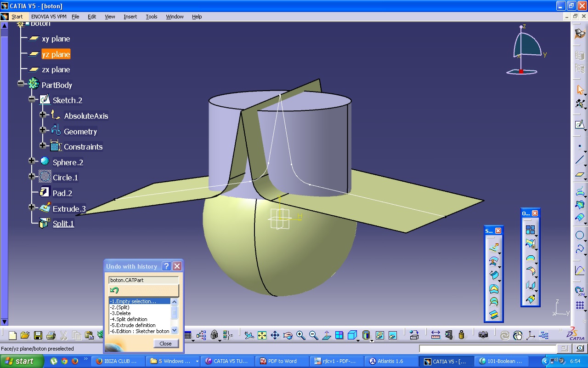Click the Print icon in bottom toolbar

[51, 335]
